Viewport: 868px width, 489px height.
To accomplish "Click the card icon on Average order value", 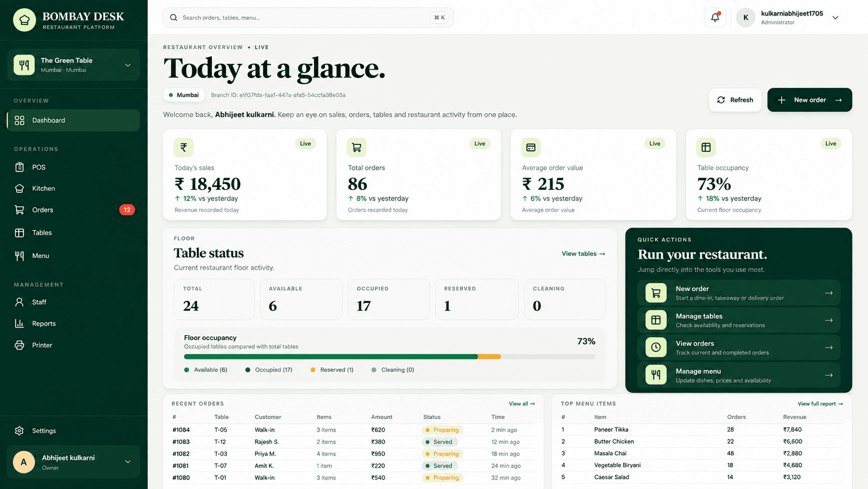I will click(531, 148).
